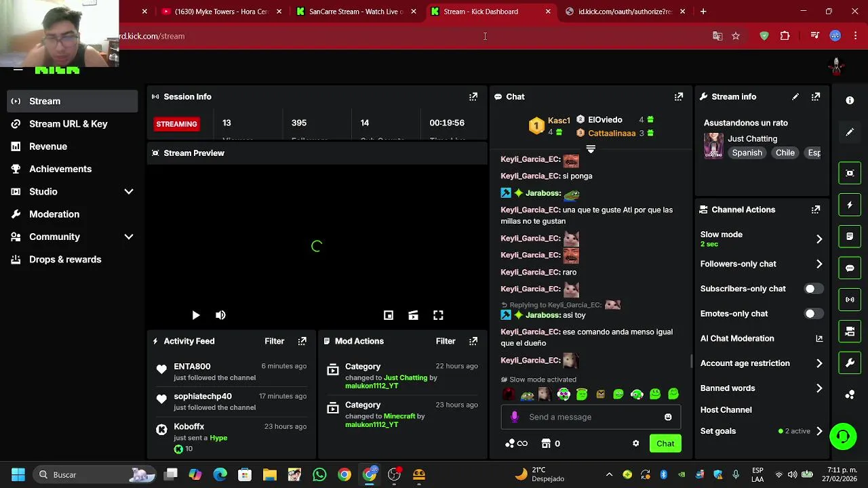The image size is (868, 488).
Task: Open the shop icon below chat
Action: pos(546,443)
